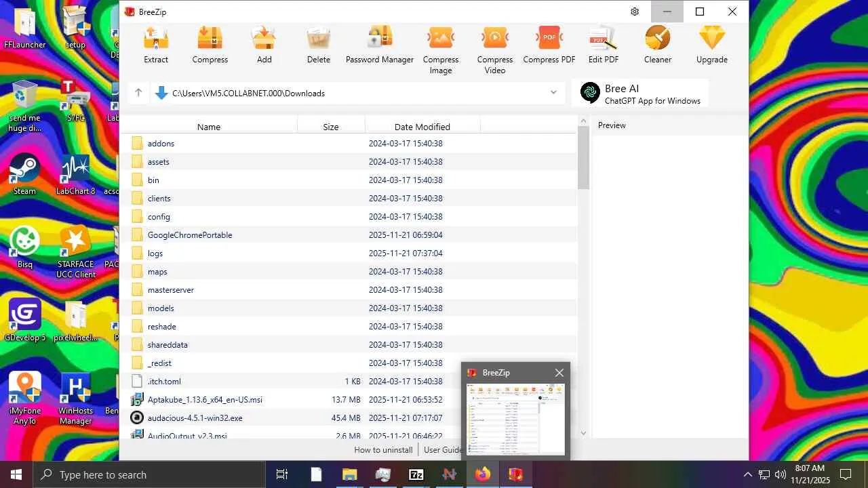The image size is (868, 488).
Task: Select the addons folder
Action: [x=349, y=144]
